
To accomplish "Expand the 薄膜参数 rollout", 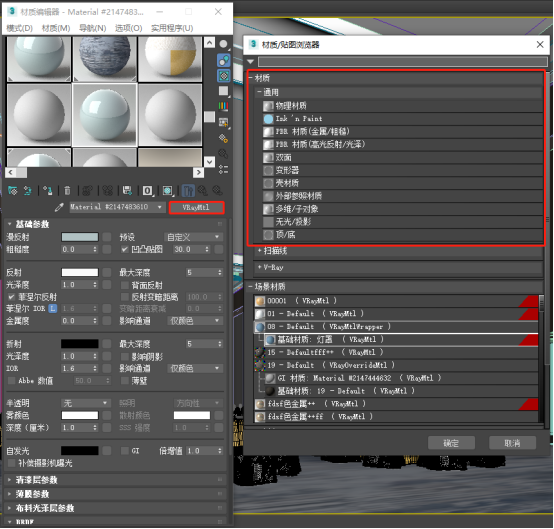I will coord(116,494).
